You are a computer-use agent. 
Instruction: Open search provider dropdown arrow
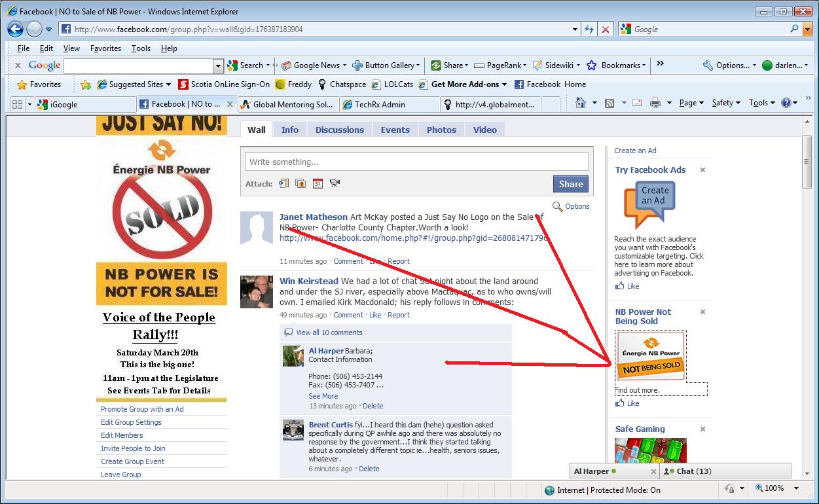coord(807,29)
